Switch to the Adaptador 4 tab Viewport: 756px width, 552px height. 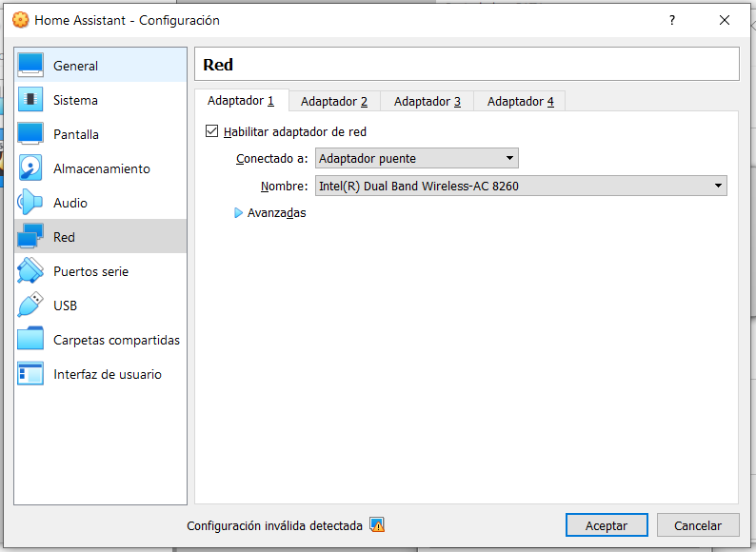(x=520, y=101)
